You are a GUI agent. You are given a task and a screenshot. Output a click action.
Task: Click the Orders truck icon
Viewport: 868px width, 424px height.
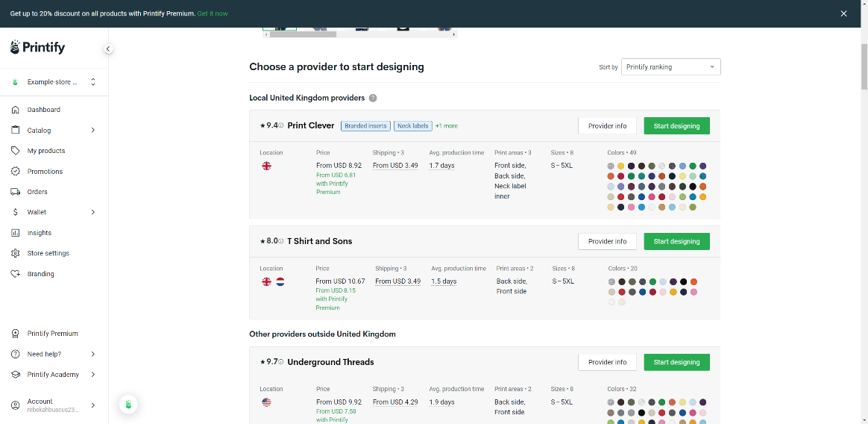pos(16,192)
